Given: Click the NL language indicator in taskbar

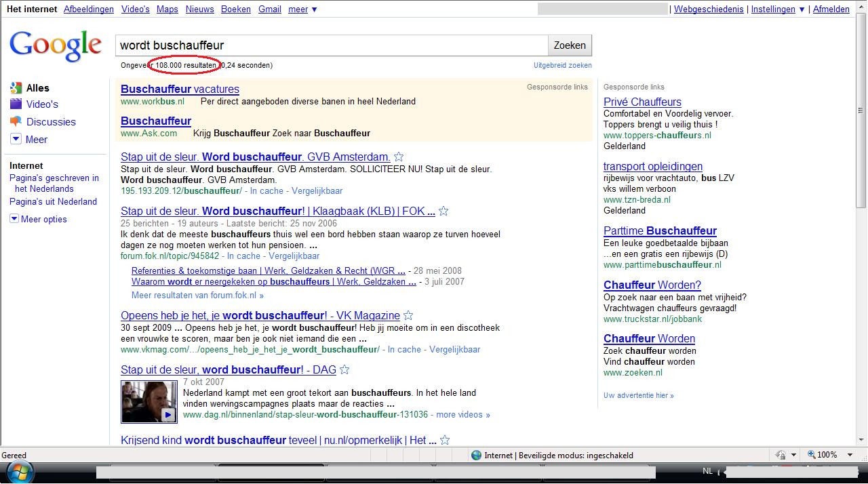Looking at the screenshot, I should pos(707,471).
